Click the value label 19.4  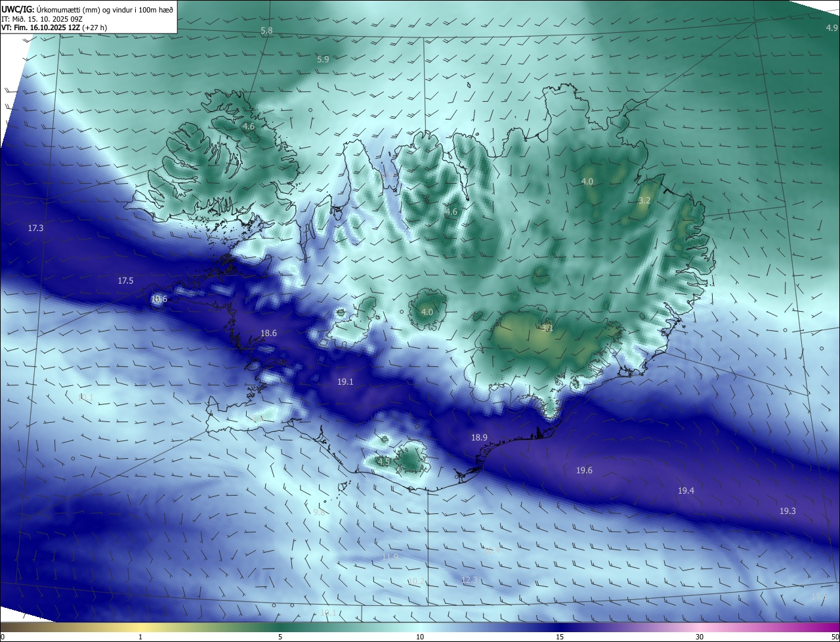point(686,490)
